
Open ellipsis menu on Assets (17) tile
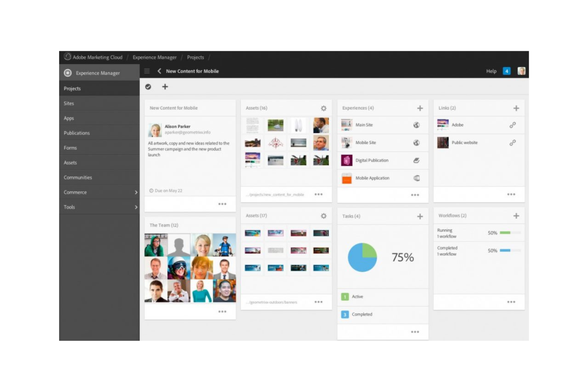[x=318, y=302]
